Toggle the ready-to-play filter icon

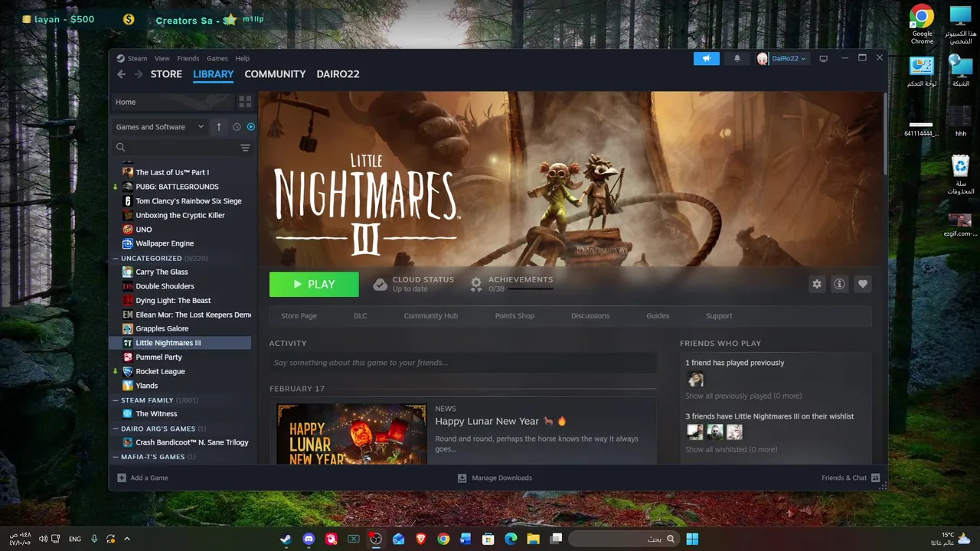[x=250, y=127]
